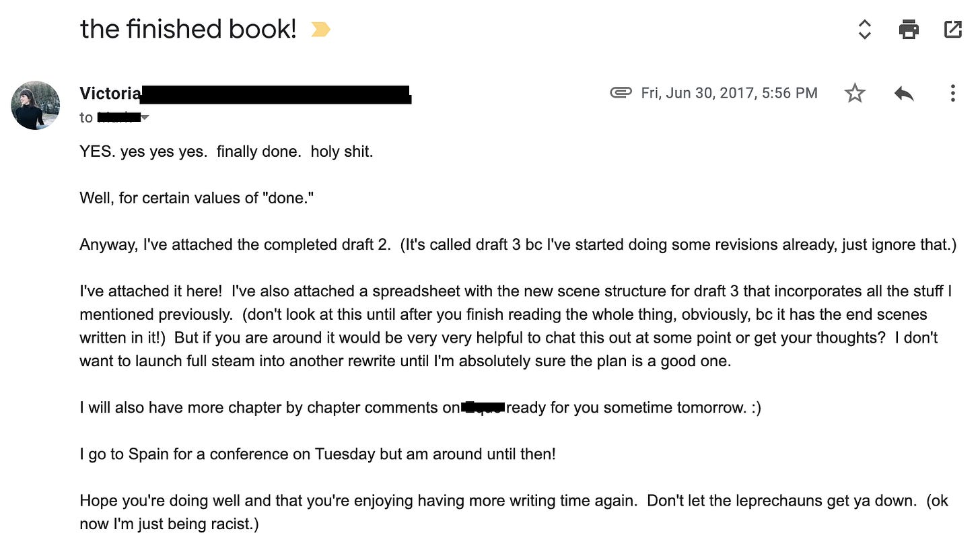Toggle the yellow importance marker
The width and height of the screenshot is (980, 550).
(x=320, y=30)
